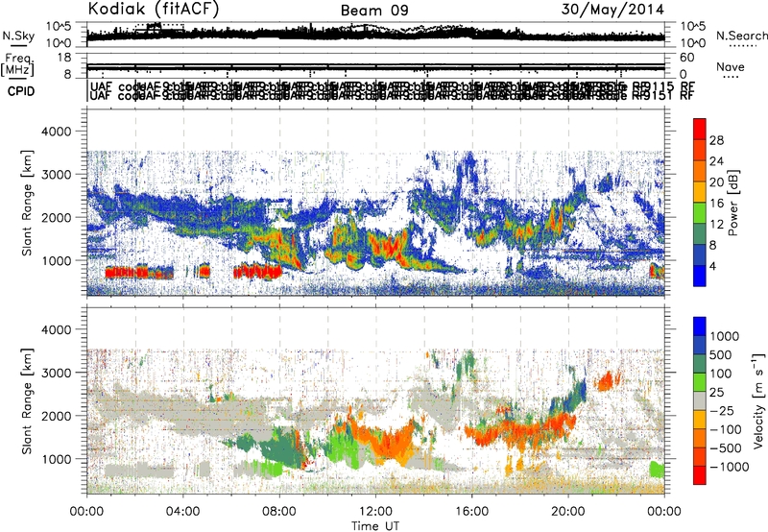768x532 pixels.
Task: Click the 'N.Search' legend label
Action: [741, 36]
